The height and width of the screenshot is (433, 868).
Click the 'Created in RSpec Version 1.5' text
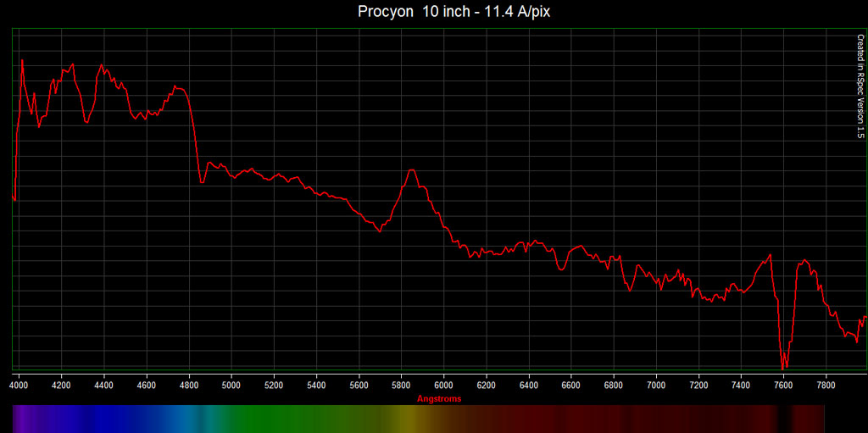pyautogui.click(x=860, y=86)
